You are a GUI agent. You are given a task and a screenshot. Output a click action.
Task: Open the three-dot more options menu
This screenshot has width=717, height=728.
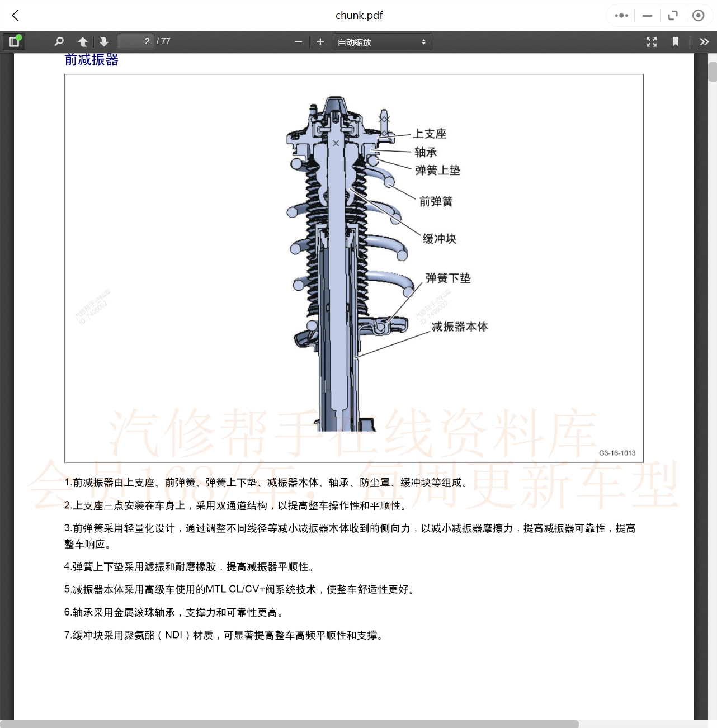[621, 16]
